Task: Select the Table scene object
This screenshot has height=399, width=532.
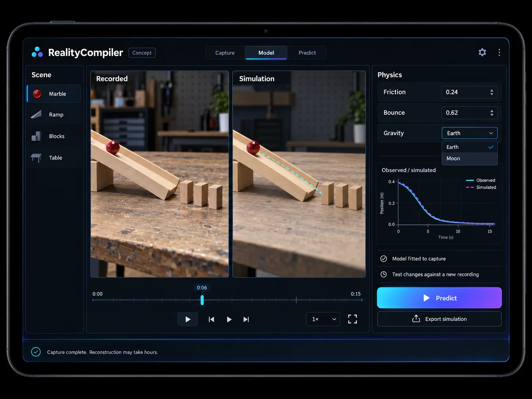Action: tap(54, 158)
